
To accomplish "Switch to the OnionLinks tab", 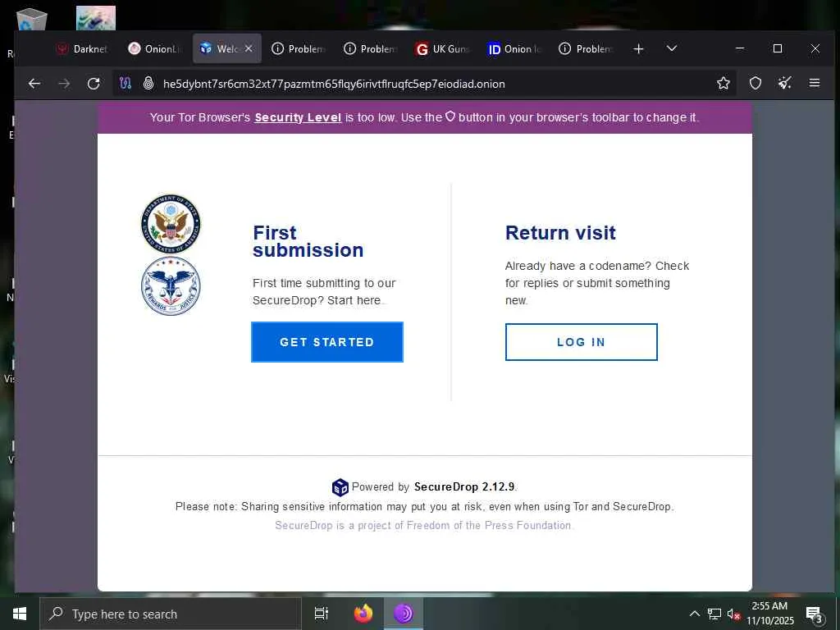I will tap(154, 48).
